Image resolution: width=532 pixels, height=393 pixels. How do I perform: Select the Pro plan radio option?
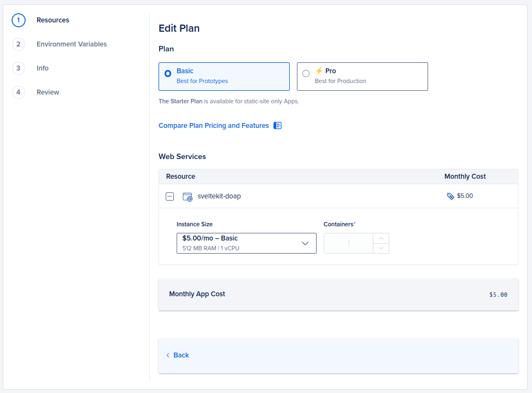pyautogui.click(x=363, y=77)
